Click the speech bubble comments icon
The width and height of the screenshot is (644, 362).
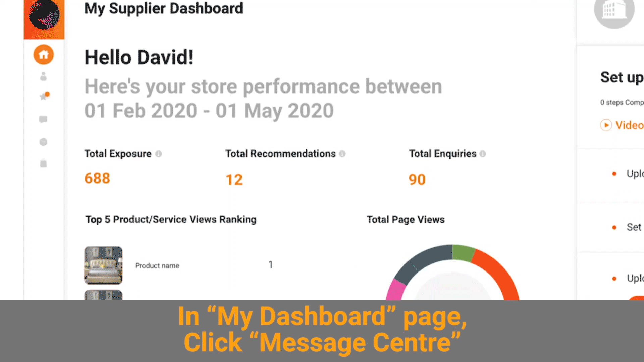(x=43, y=119)
